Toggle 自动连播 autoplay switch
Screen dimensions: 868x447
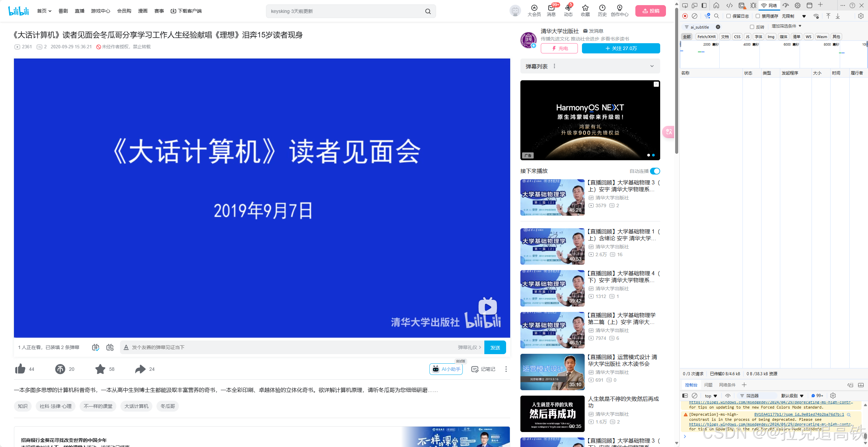(x=655, y=171)
